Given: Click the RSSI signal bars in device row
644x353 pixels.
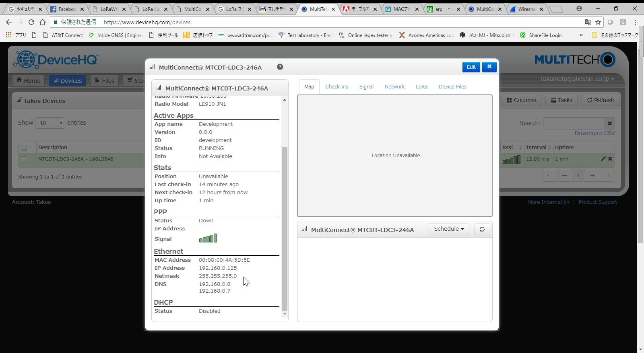Looking at the screenshot, I should pos(512,160).
